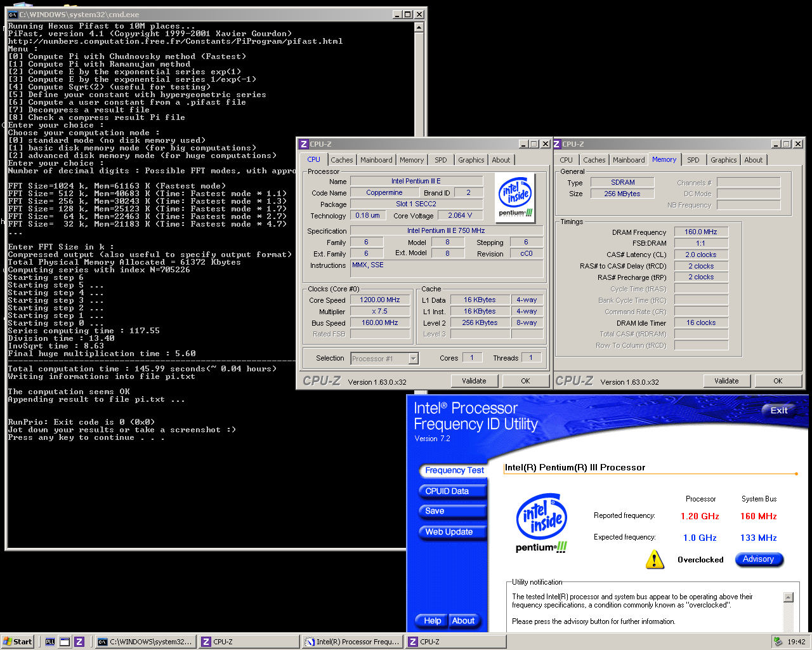This screenshot has width=812, height=650.
Task: Click the CPU-Z title bar icon of the CPU window
Action: (304, 144)
